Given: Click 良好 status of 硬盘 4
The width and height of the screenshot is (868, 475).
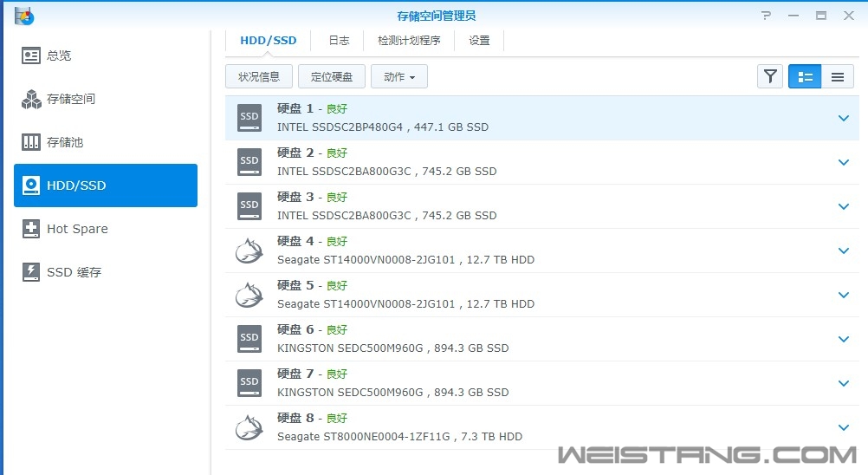Looking at the screenshot, I should (x=337, y=241).
